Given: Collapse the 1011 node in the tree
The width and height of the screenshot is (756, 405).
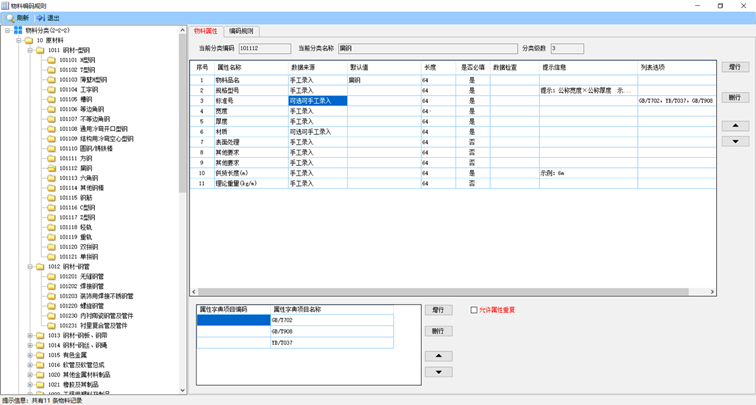Looking at the screenshot, I should 30,50.
